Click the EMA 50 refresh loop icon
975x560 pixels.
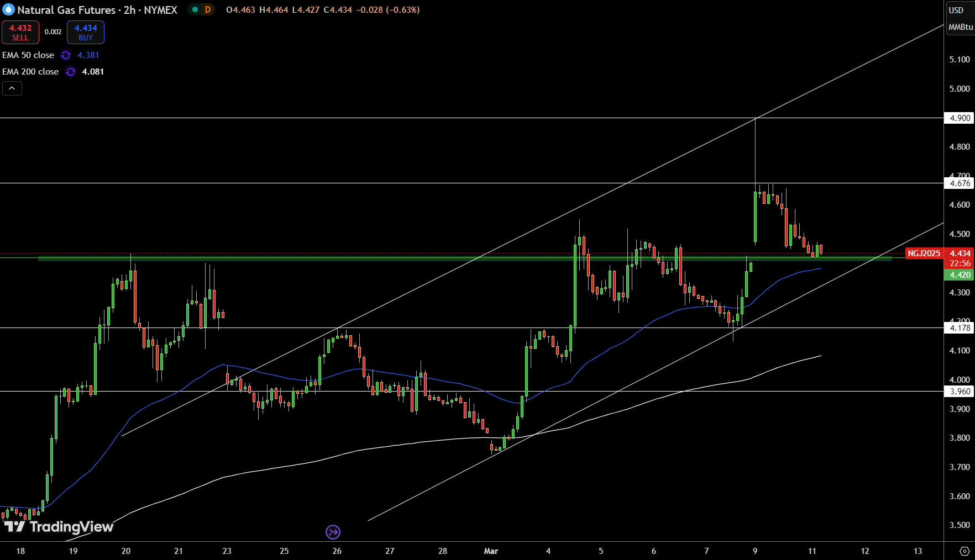coord(66,55)
